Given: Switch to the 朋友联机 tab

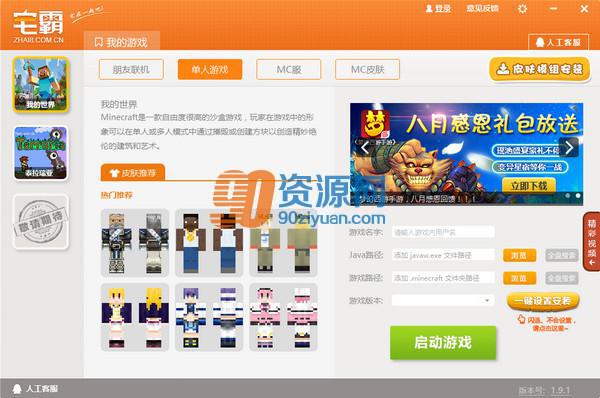Looking at the screenshot, I should click(131, 69).
